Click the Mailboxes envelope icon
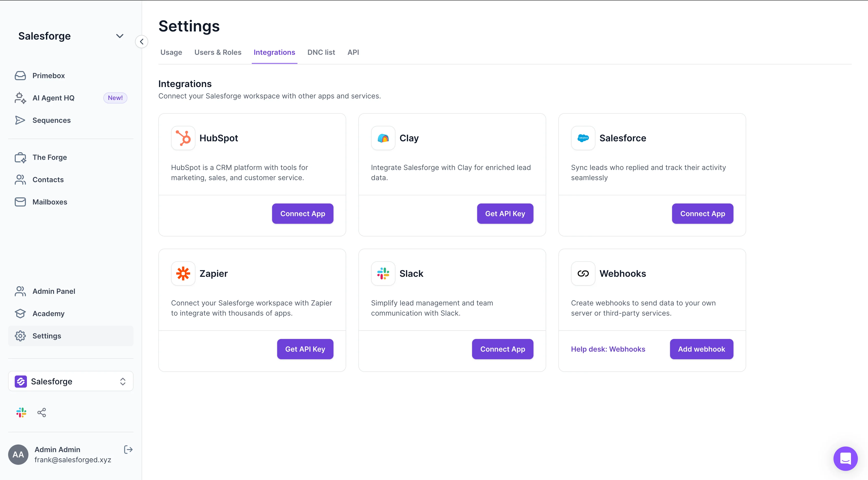This screenshot has width=868, height=480. point(20,202)
